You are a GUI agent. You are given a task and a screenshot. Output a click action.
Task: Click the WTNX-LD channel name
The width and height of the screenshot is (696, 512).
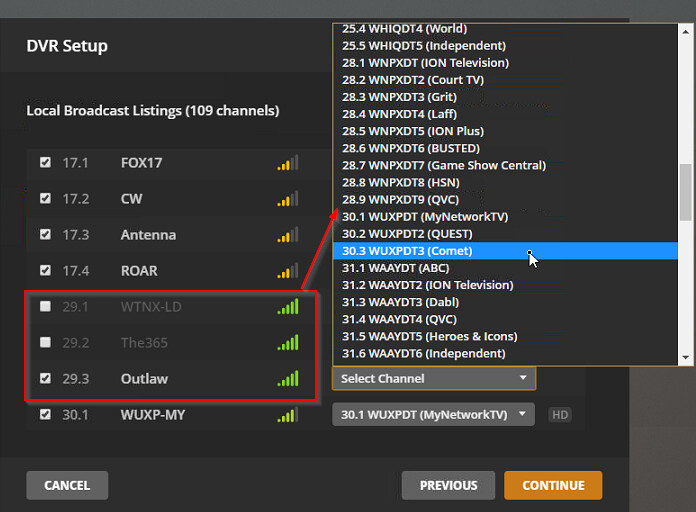[x=151, y=307]
